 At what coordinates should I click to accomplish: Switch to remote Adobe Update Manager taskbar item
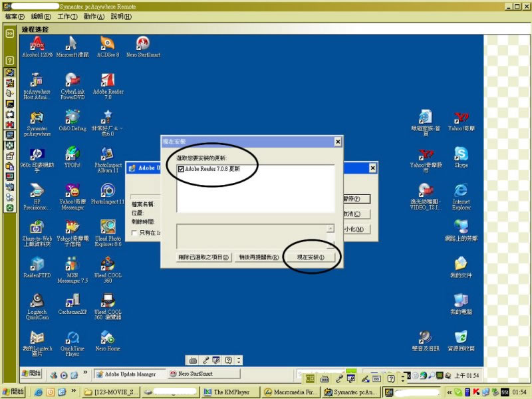[130, 374]
